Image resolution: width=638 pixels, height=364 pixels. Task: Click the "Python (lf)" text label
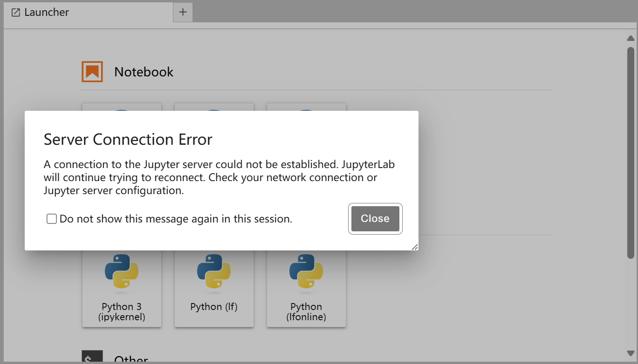214,307
